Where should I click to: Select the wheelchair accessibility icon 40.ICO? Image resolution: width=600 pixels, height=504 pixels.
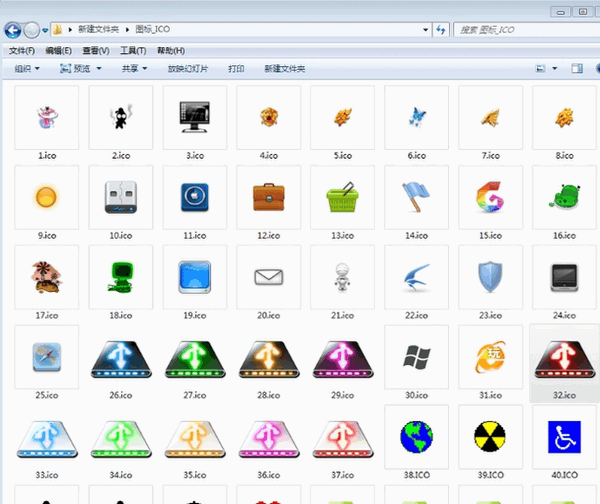(563, 436)
